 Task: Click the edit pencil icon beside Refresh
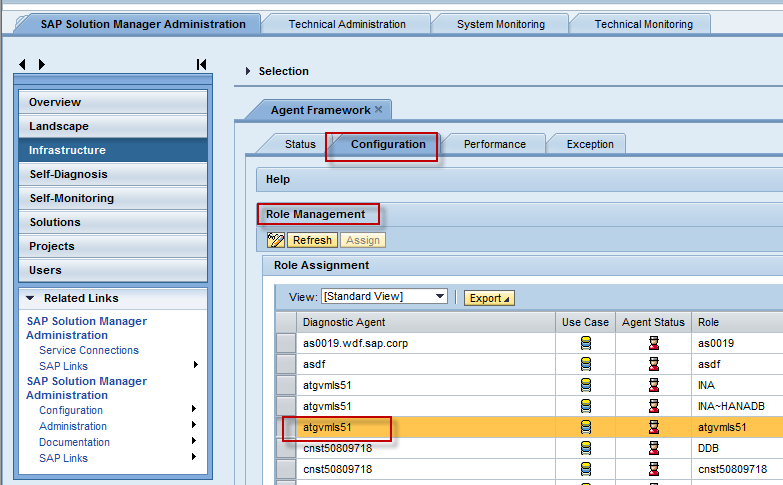275,240
